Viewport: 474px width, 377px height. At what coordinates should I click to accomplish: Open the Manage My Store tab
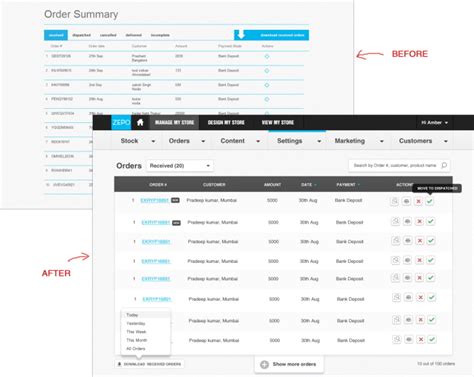tap(174, 122)
